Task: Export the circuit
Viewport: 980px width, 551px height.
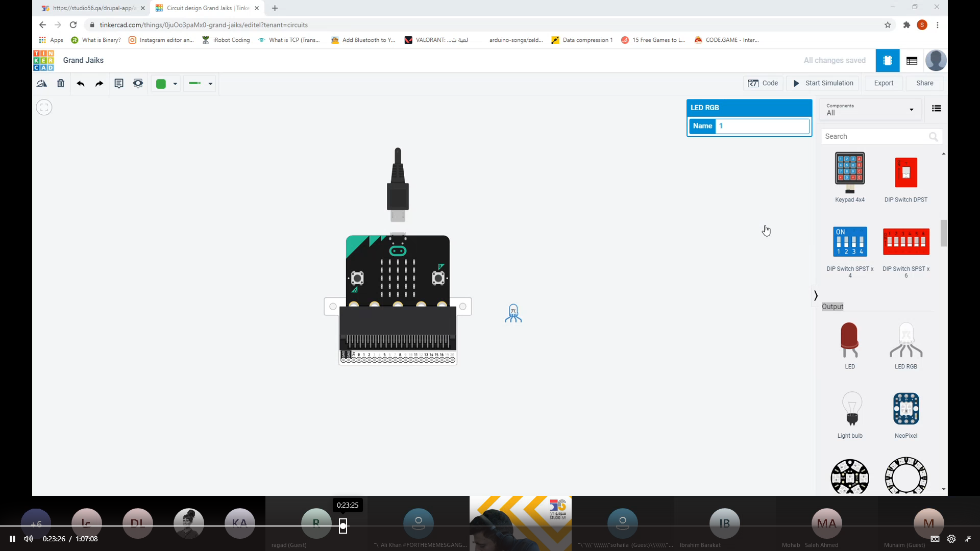Action: [884, 83]
